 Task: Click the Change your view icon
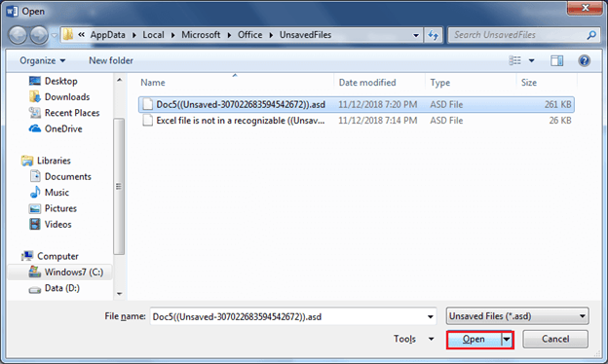pos(514,60)
